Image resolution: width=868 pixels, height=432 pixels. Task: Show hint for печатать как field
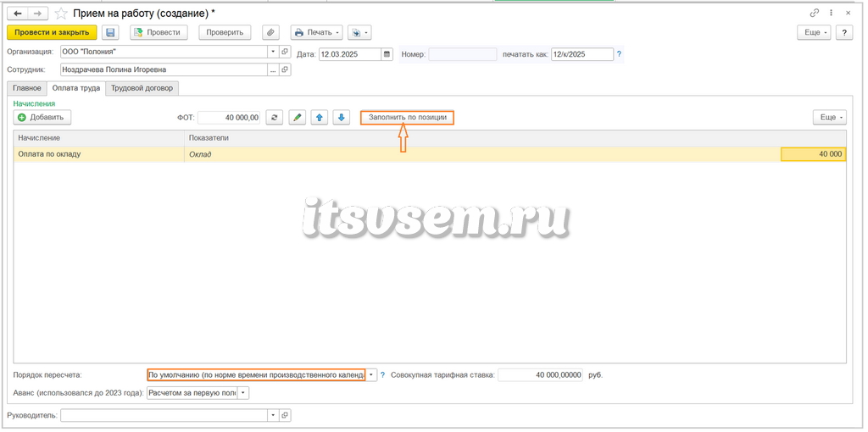(619, 54)
